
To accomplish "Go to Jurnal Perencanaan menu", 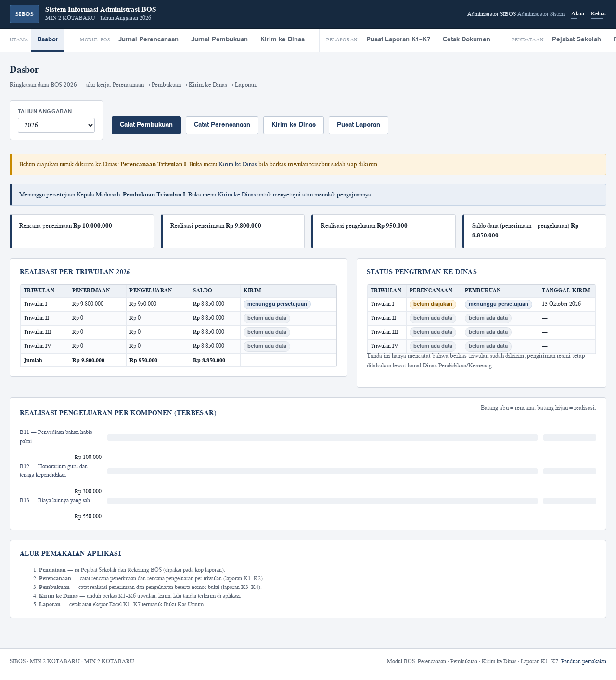I will (x=148, y=39).
